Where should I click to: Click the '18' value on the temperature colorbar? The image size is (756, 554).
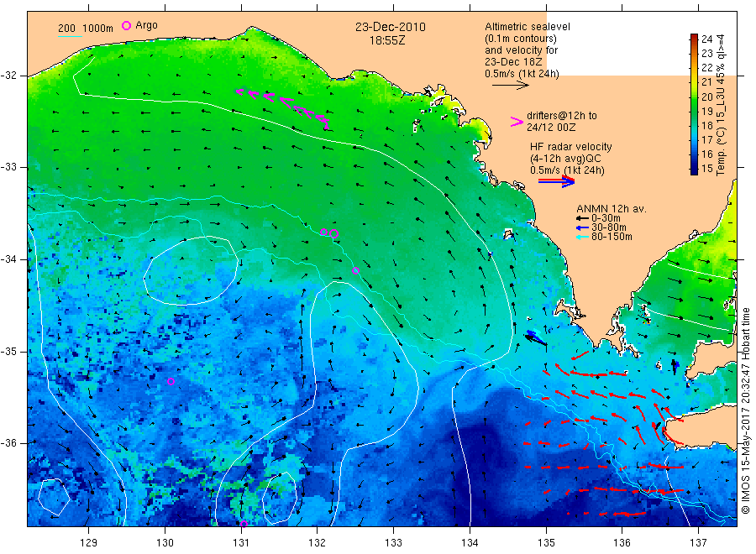pyautogui.click(x=707, y=126)
